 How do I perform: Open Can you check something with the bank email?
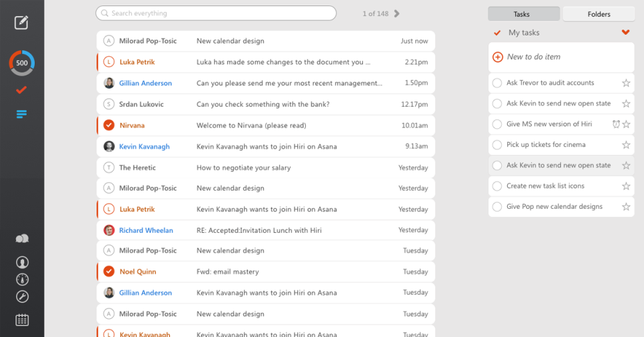coord(266,104)
